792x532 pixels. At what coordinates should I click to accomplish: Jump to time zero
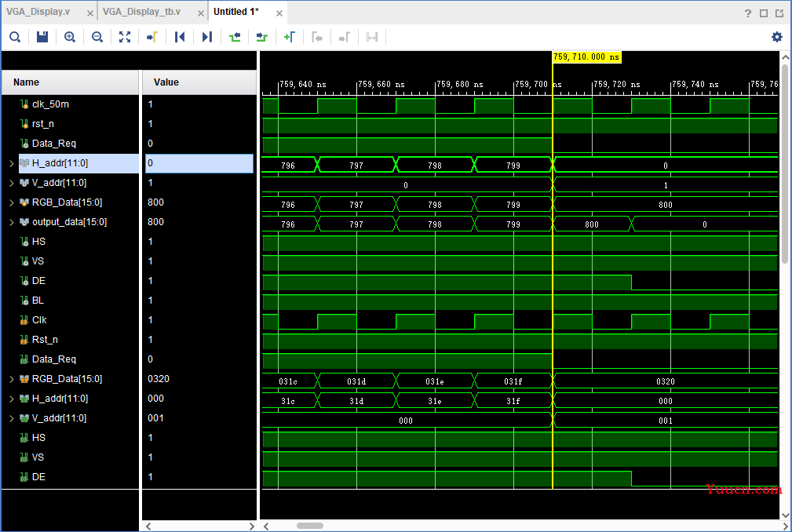pos(179,37)
